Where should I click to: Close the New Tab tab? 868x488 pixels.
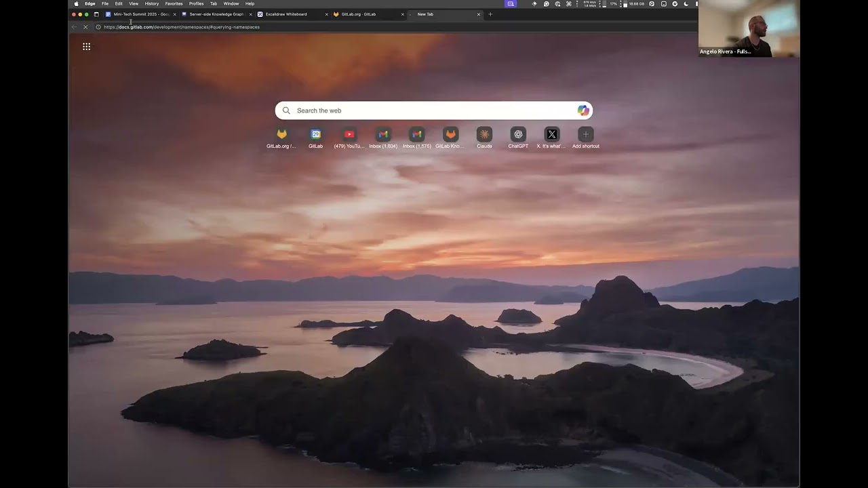[478, 14]
